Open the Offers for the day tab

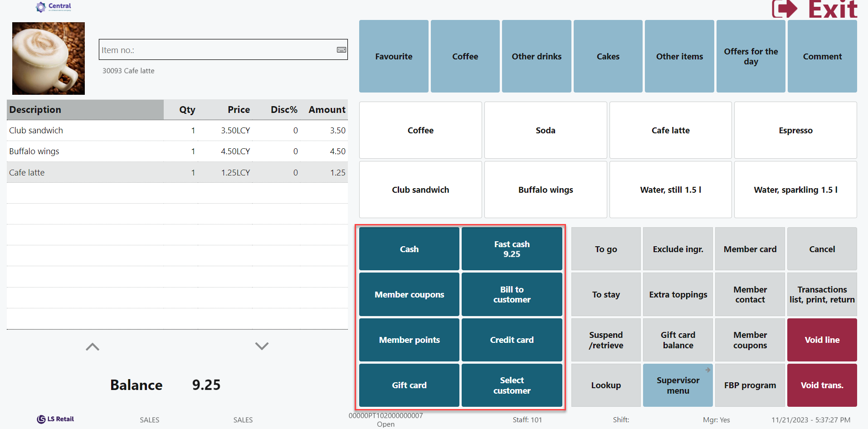tap(751, 56)
